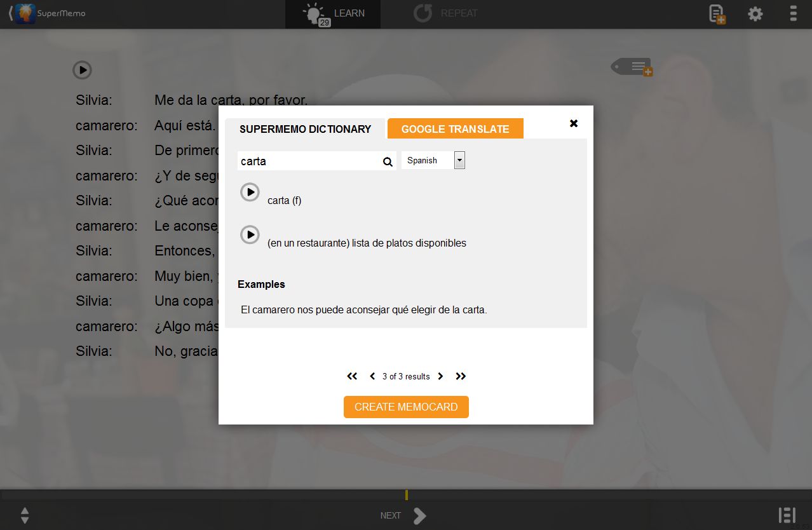Play audio for the restaurante definition
The height and width of the screenshot is (530, 812).
[250, 234]
